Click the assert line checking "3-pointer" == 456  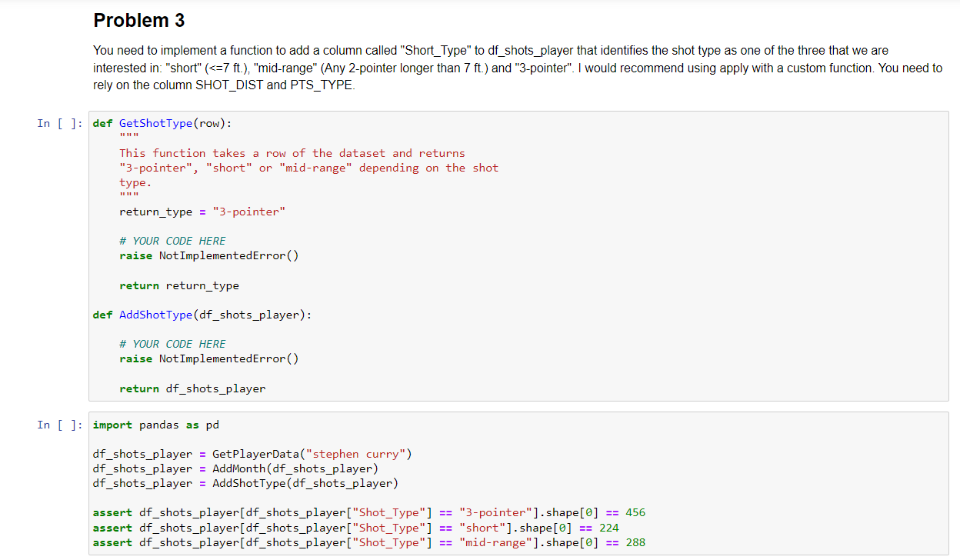369,512
